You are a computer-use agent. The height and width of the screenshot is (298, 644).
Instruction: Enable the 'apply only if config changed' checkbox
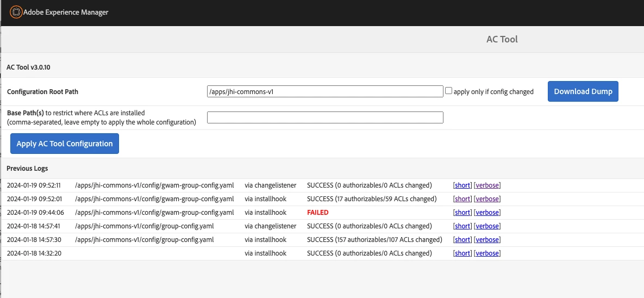point(448,91)
